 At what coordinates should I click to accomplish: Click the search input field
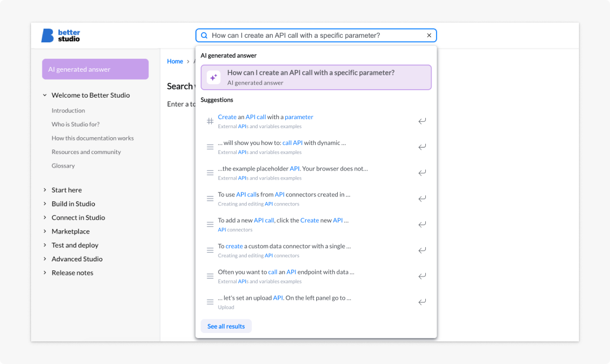point(316,36)
